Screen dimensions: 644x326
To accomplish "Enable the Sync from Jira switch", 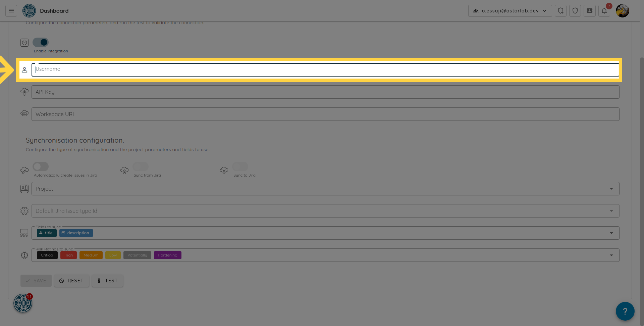I will 141,167.
